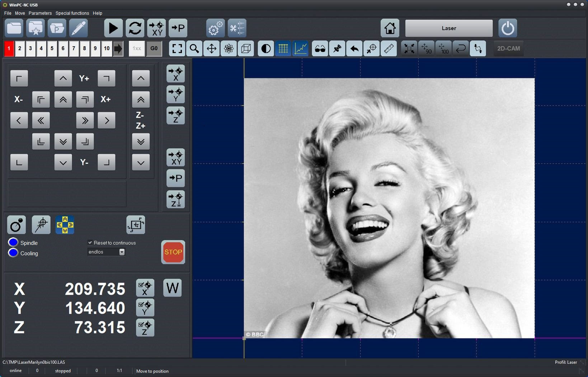This screenshot has height=377, width=588.
Task: Click the 1xx button
Action: tap(137, 48)
